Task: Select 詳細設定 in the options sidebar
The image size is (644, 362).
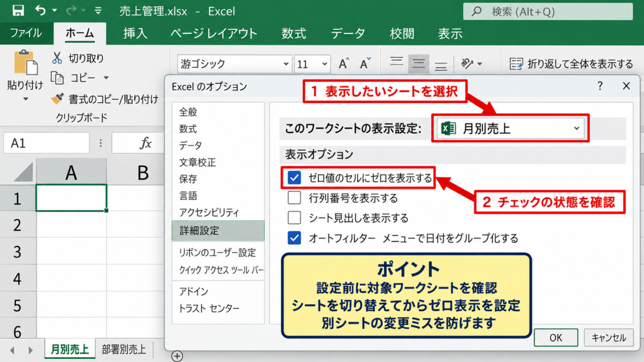Action: coord(218,230)
